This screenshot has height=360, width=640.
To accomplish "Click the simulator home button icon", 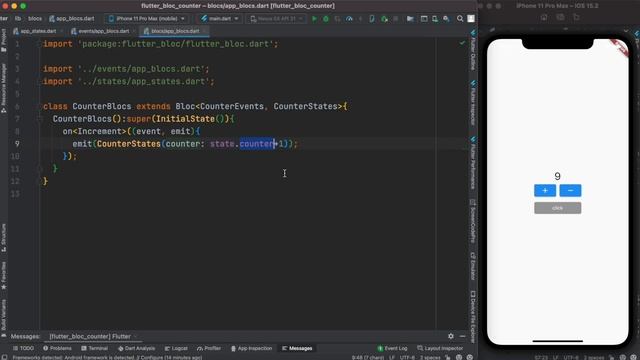I will click(544, 17).
